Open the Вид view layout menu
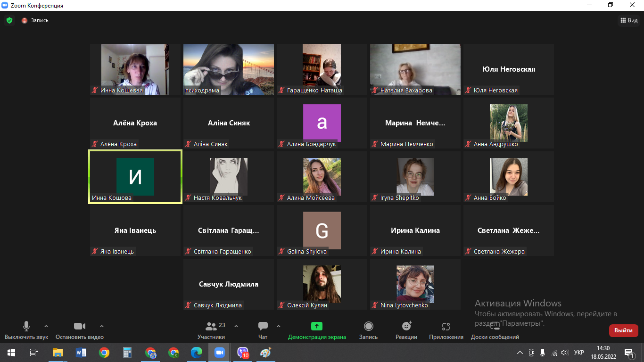The image size is (644, 362). [628, 20]
